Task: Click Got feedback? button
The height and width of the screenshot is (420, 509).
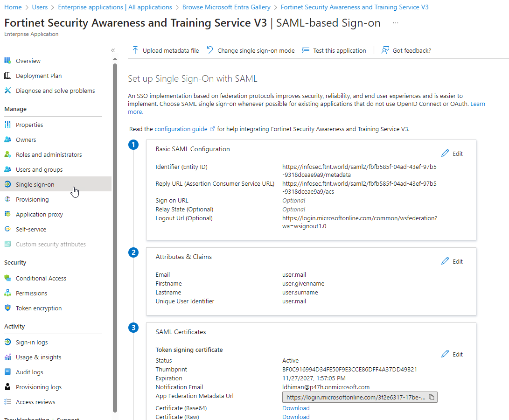Action: pos(406,50)
